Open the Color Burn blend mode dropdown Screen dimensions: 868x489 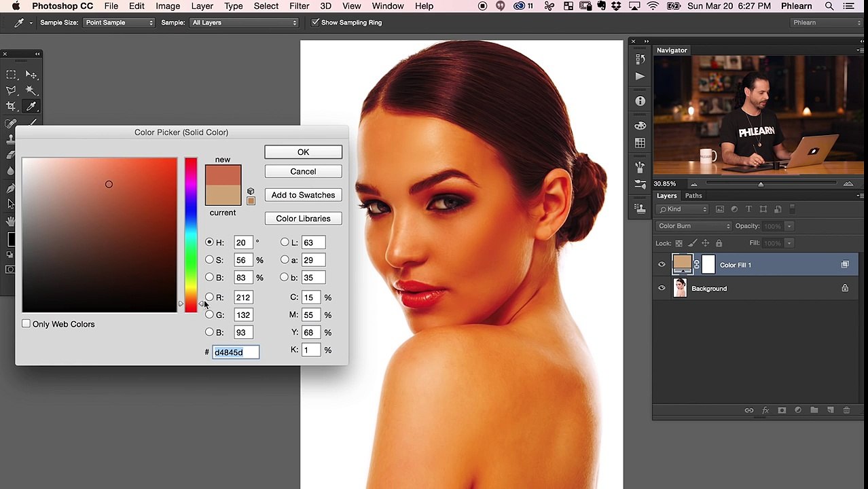click(693, 226)
